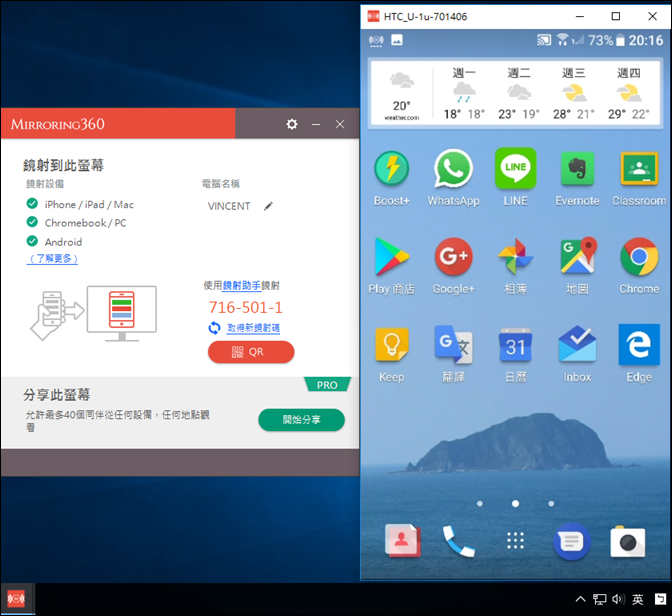Tap the third home screen page dot

coord(551,504)
